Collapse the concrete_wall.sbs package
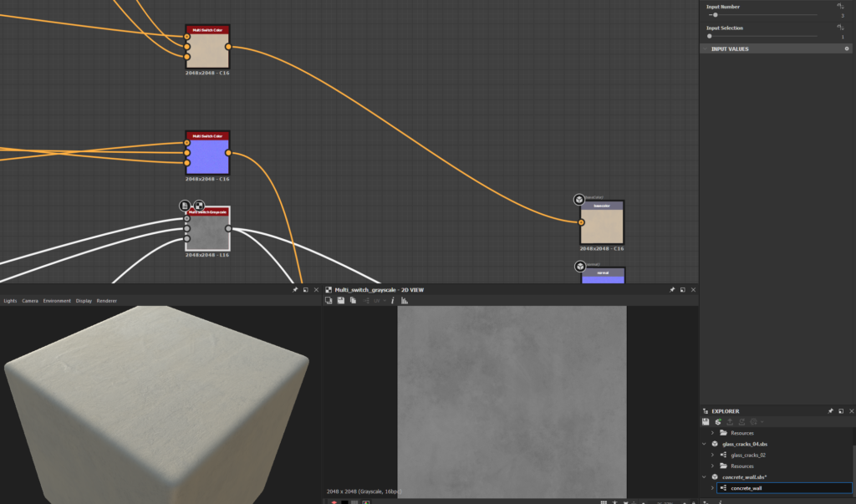 point(704,477)
